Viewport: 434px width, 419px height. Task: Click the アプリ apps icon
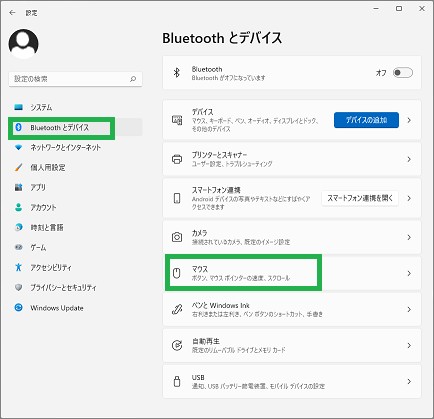click(x=19, y=187)
